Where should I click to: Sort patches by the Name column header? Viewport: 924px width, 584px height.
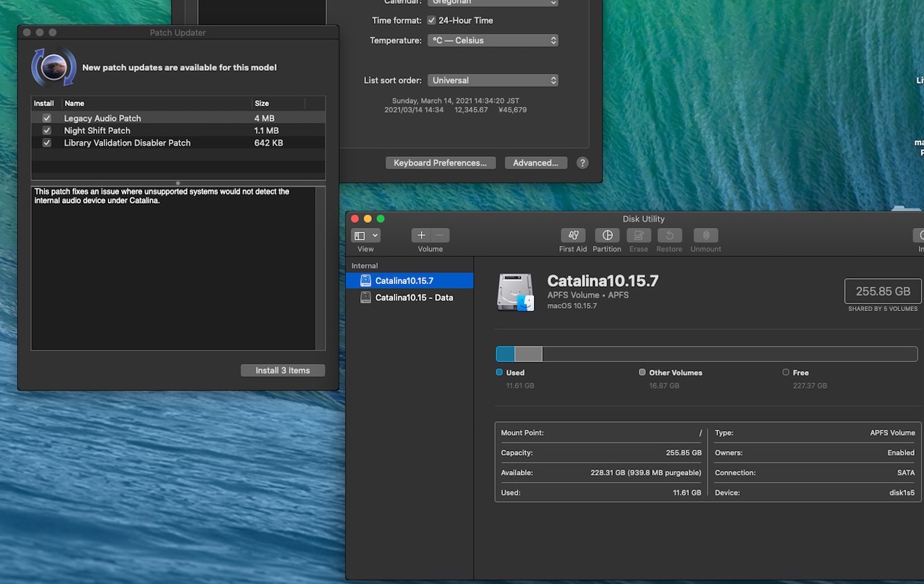(157, 103)
